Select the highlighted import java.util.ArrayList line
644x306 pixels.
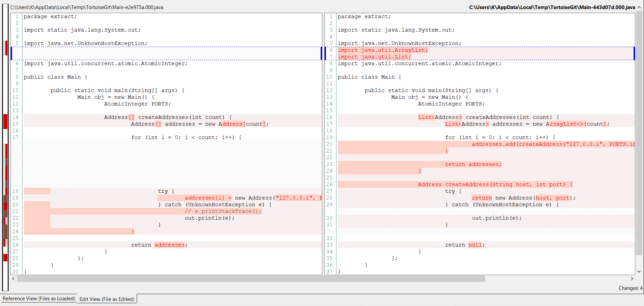point(383,50)
